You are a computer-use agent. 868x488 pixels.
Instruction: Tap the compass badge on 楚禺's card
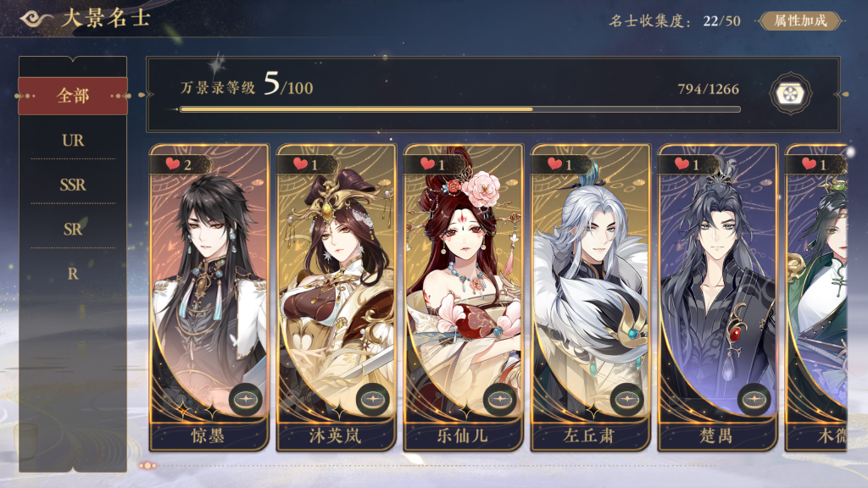(754, 399)
